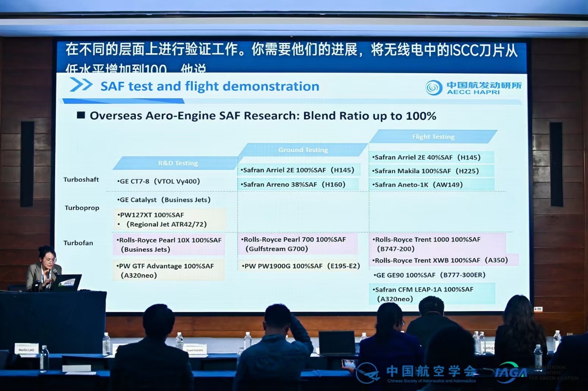Click the '中国航发动研所' logo text
Viewport: 588px width, 391px height.
pos(484,85)
